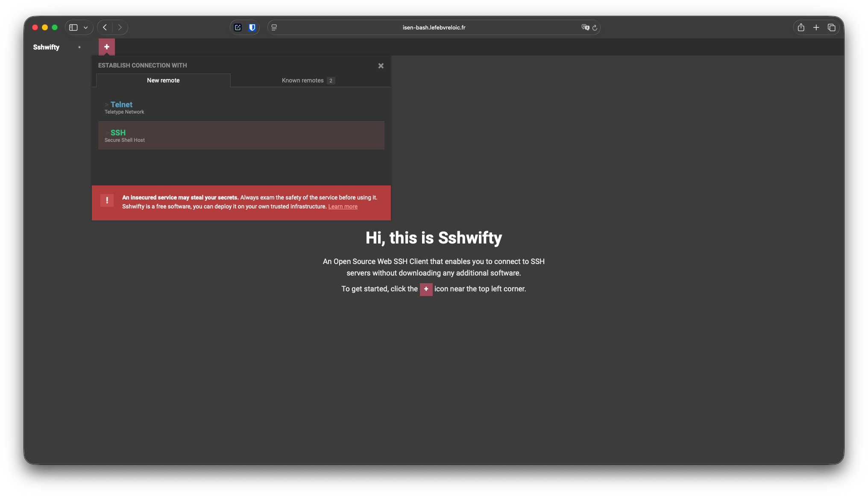The height and width of the screenshot is (496, 868).
Task: Click the Sshwifty logo title
Action: (x=46, y=47)
